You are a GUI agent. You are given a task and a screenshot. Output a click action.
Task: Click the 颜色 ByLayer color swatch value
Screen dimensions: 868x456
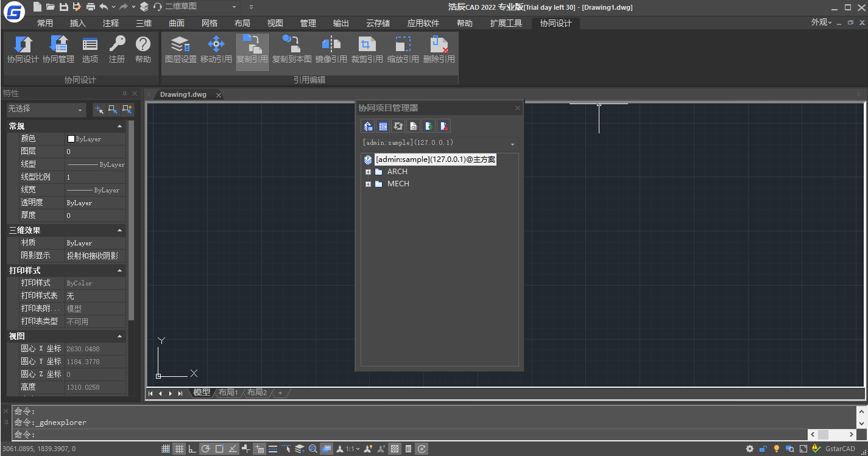click(96, 139)
